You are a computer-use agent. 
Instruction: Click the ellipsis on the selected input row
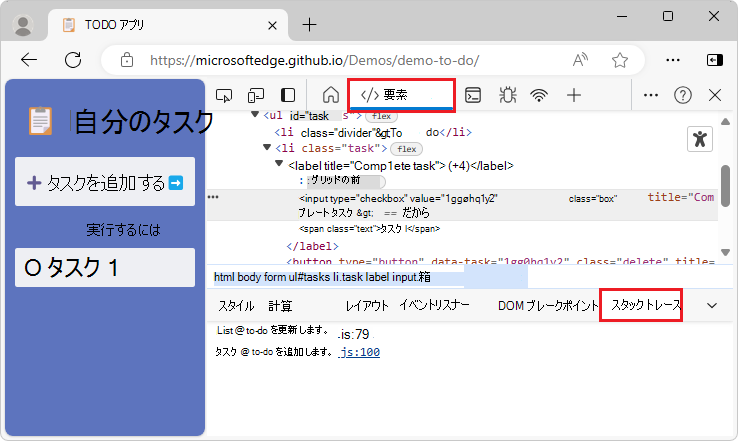213,197
